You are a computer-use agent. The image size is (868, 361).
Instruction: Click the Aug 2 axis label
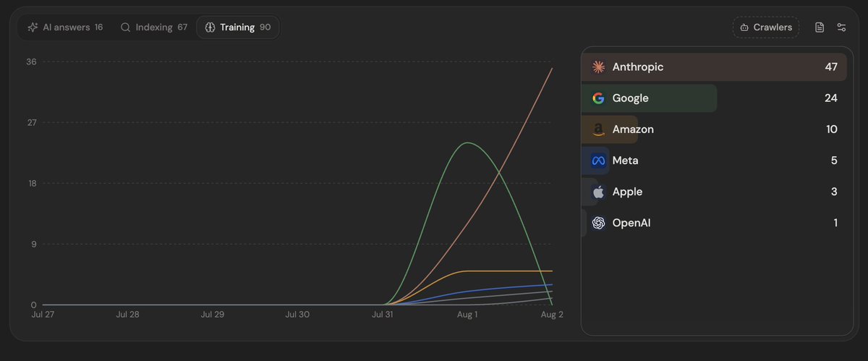(551, 315)
